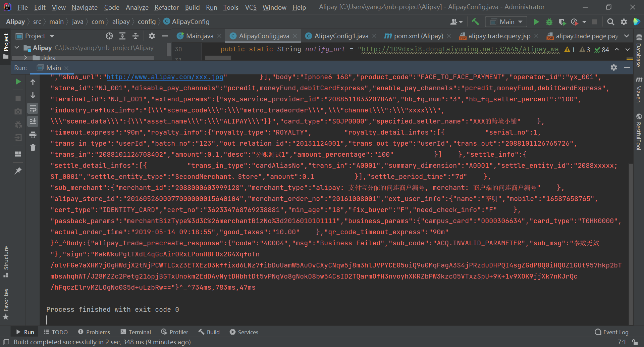Hide the Project panel with minus icon

point(165,36)
